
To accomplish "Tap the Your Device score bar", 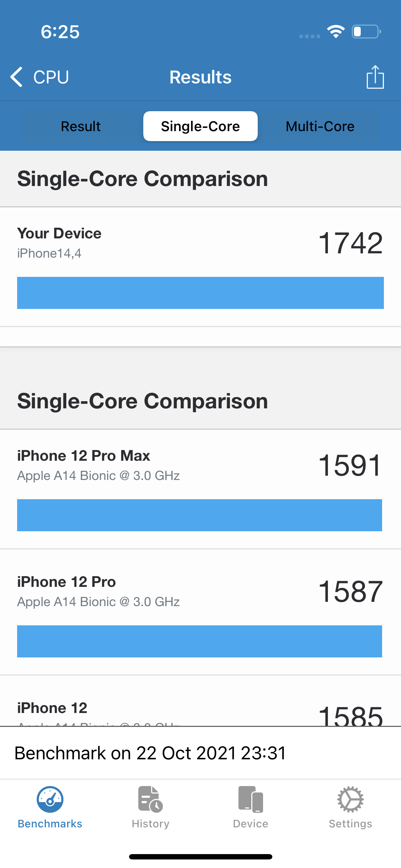I will point(200,293).
